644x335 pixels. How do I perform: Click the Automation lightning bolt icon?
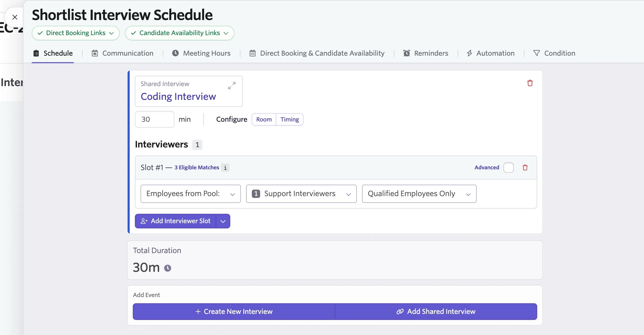click(x=469, y=53)
